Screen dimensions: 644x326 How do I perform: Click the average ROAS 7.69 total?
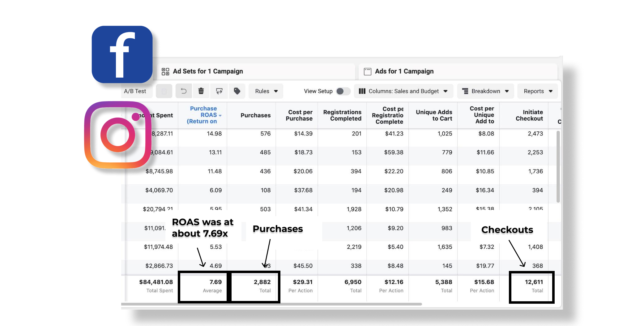coord(215,282)
